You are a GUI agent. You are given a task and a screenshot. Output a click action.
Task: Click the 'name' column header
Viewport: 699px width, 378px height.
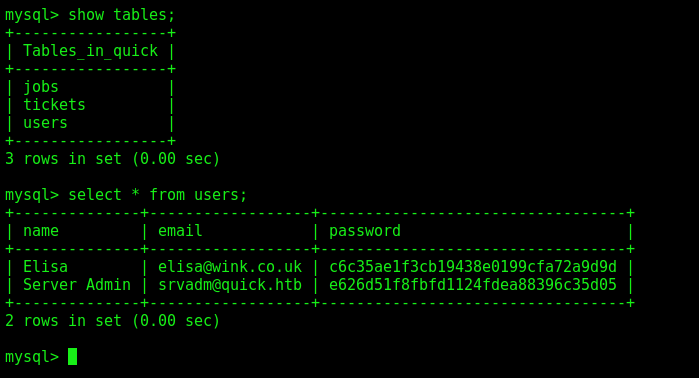(41, 231)
